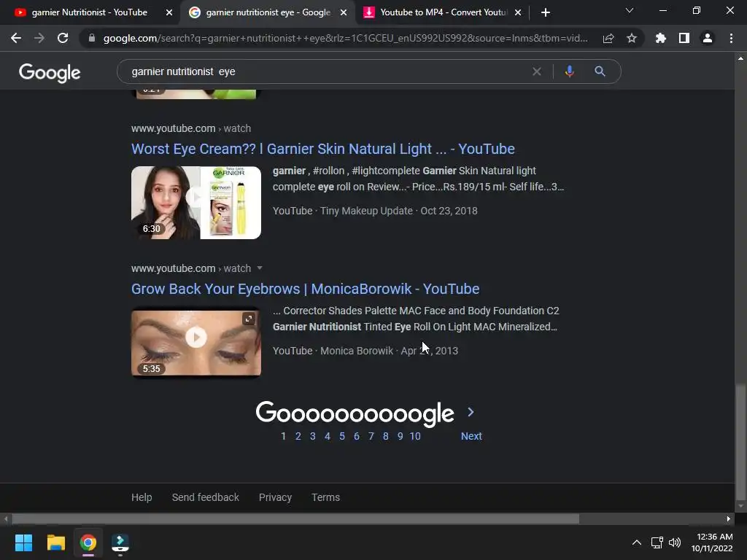This screenshot has width=747, height=560.
Task: Go to results page 5
Action: (342, 436)
